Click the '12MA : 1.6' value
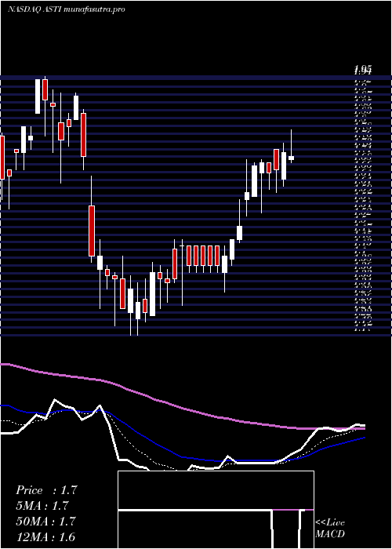 [46, 536]
